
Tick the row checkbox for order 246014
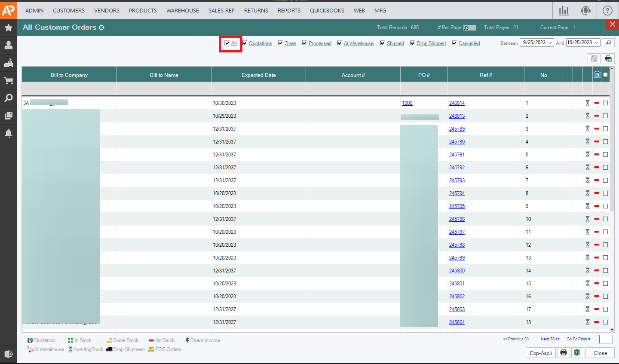click(605, 103)
